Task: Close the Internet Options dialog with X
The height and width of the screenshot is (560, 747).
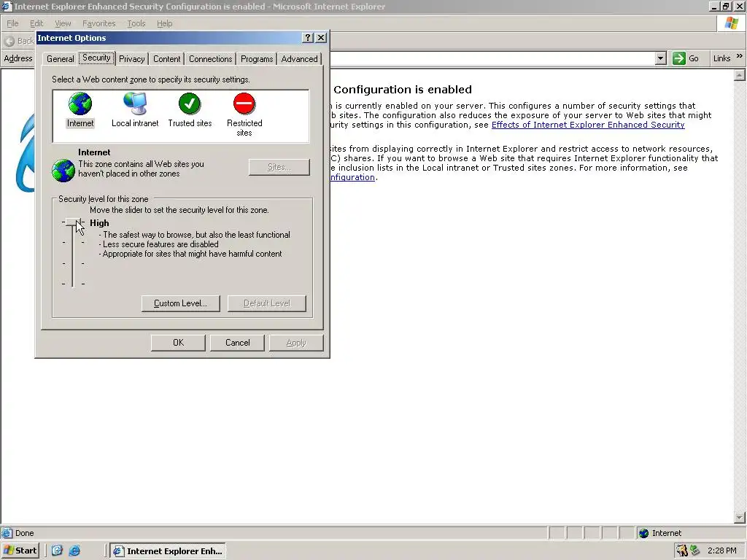Action: click(321, 38)
